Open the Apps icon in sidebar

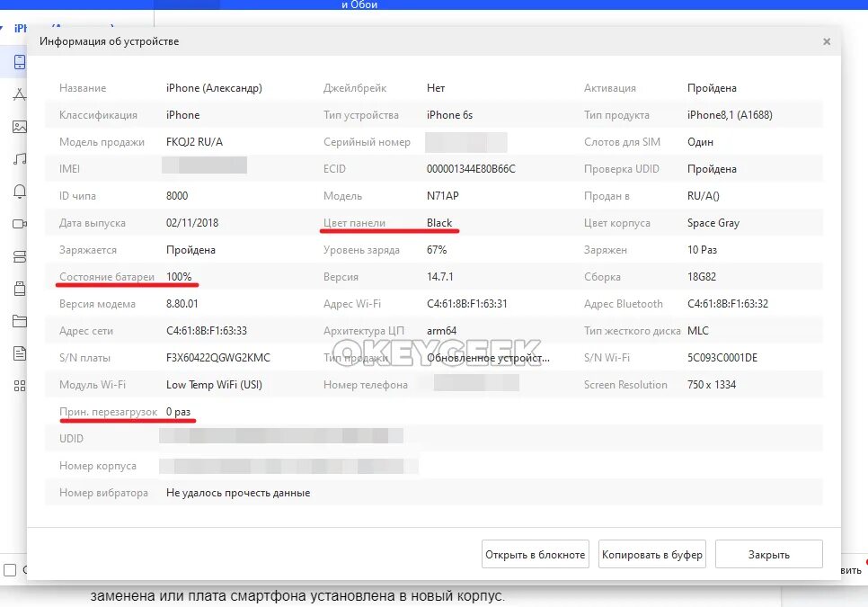click(x=20, y=94)
